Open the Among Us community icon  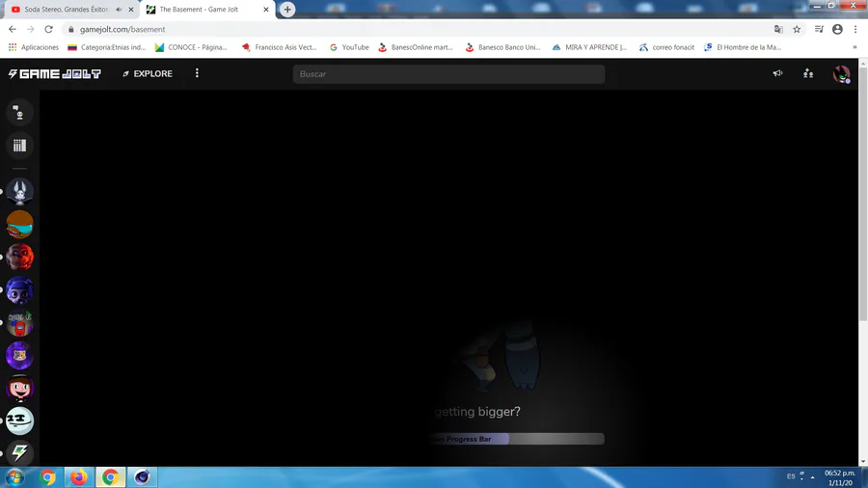pos(19,322)
